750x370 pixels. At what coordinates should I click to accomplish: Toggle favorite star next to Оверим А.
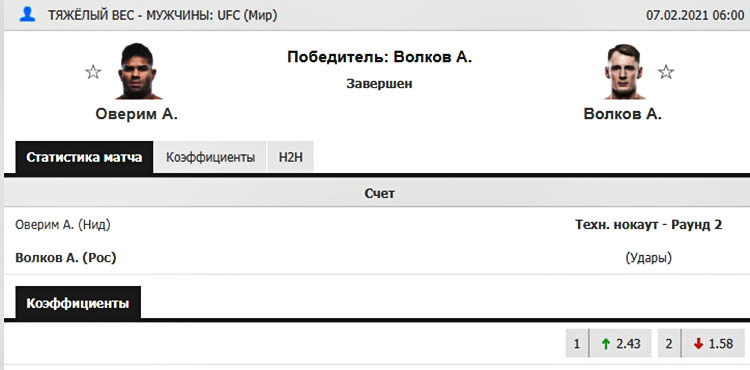coord(93,72)
